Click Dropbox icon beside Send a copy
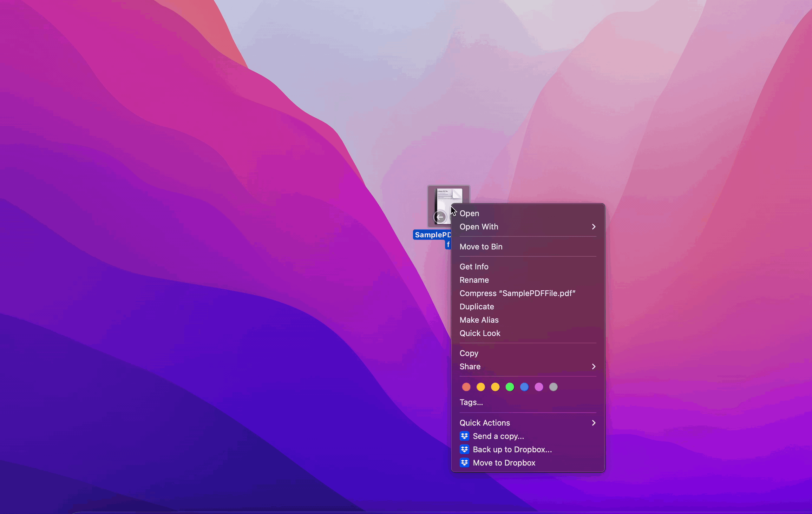Viewport: 812px width, 514px height. point(464,436)
